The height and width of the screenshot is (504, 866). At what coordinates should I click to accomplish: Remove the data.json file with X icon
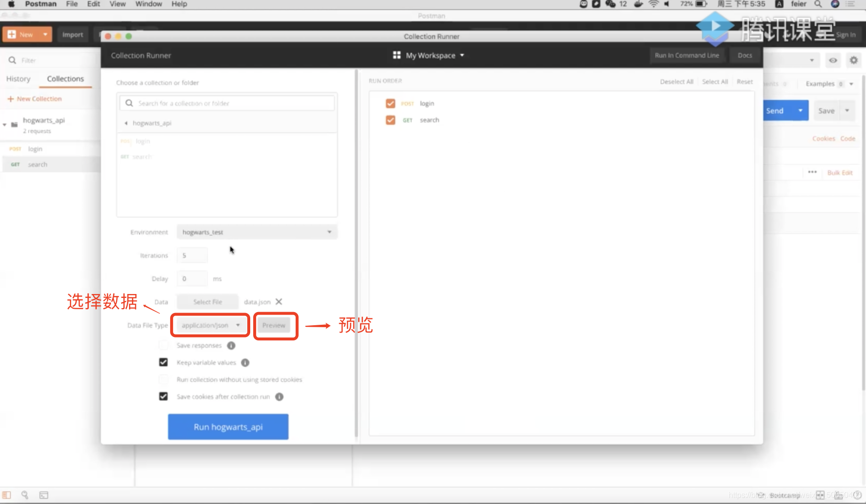click(x=279, y=302)
